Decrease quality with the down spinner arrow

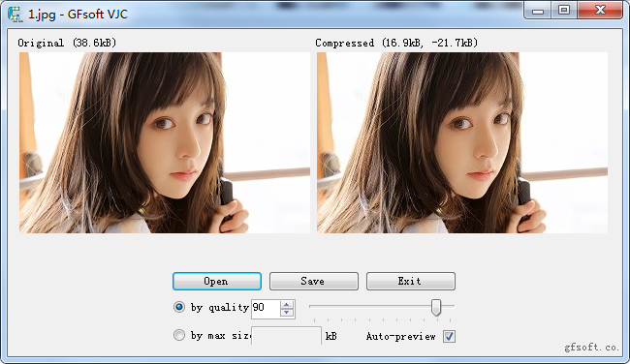coord(287,313)
